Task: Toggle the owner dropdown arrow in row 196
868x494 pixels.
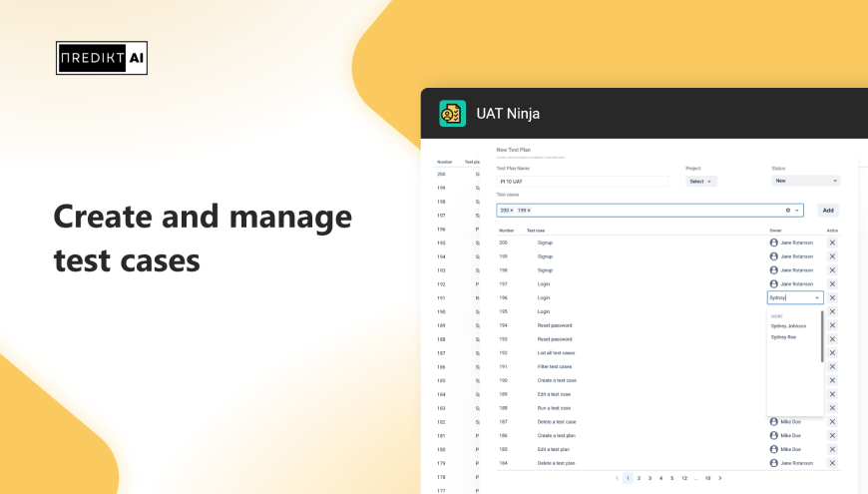Action: coord(817,298)
